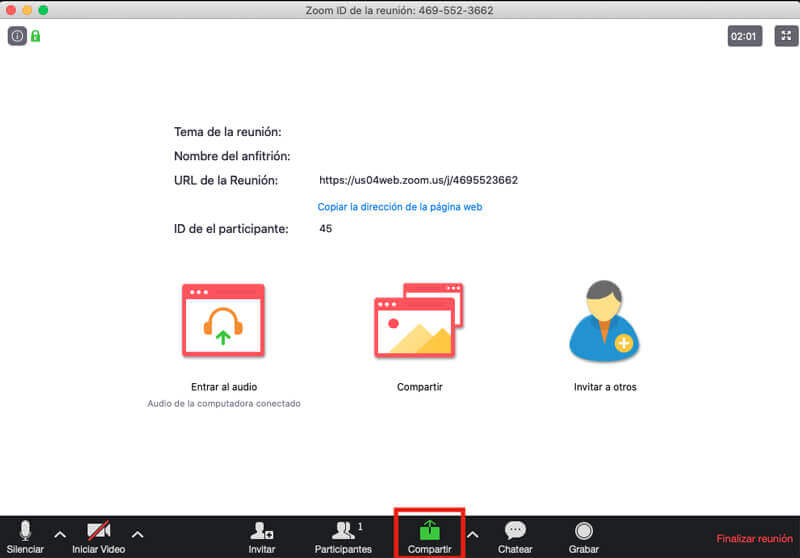Copy the meeting URL link
This screenshot has height=558, width=800.
[x=399, y=207]
